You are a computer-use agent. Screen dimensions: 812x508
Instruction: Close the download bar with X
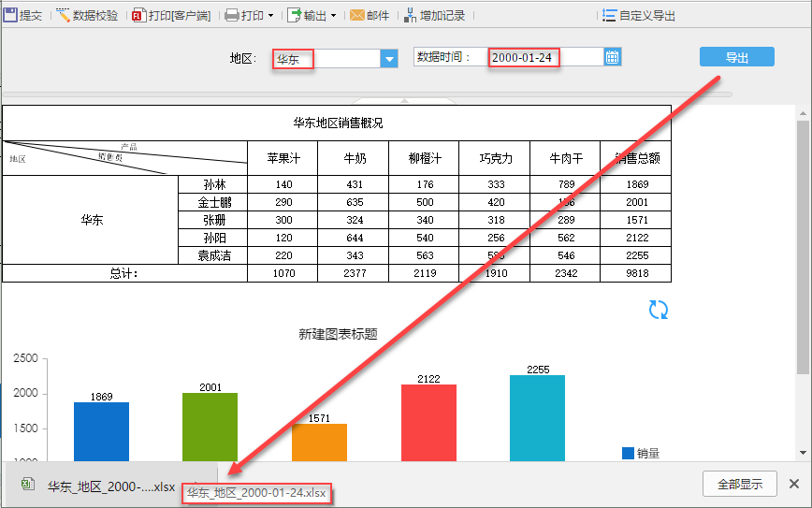(x=794, y=484)
